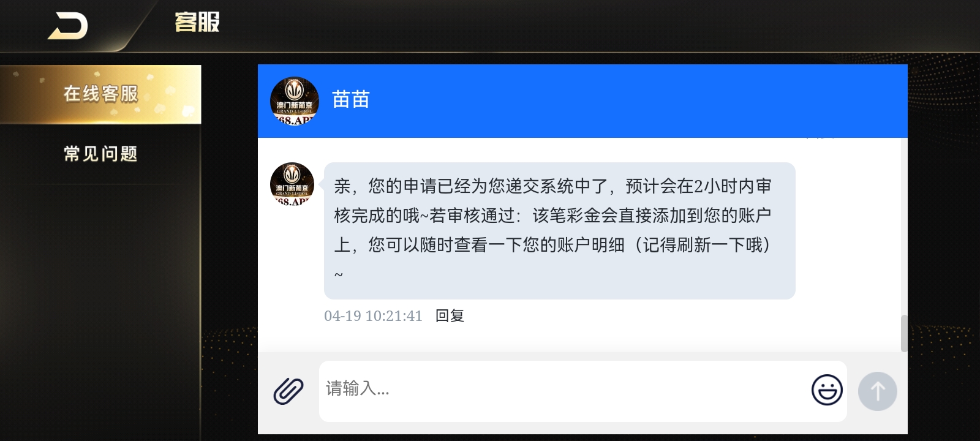Go back using the gold arrow icon

coord(68,26)
